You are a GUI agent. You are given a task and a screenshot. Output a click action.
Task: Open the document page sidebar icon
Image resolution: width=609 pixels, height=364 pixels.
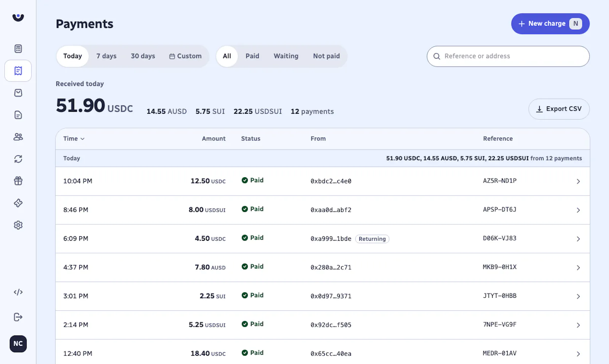click(18, 115)
